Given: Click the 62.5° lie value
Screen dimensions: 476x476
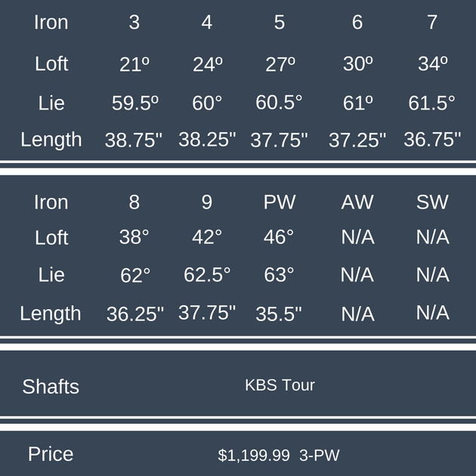Looking at the screenshot, I should point(207,274).
